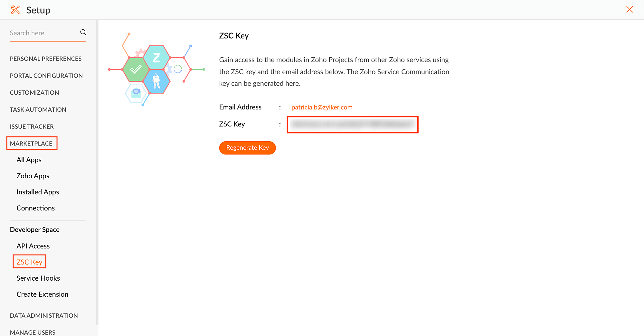Collapse the Marketplace section
The width and height of the screenshot is (644, 336).
coord(31,144)
